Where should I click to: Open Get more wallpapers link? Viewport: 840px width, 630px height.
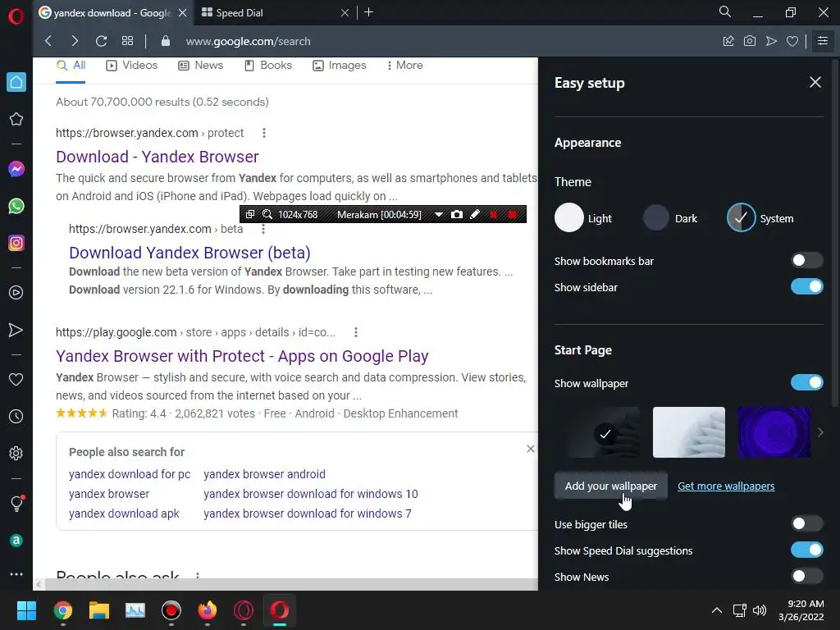tap(726, 486)
